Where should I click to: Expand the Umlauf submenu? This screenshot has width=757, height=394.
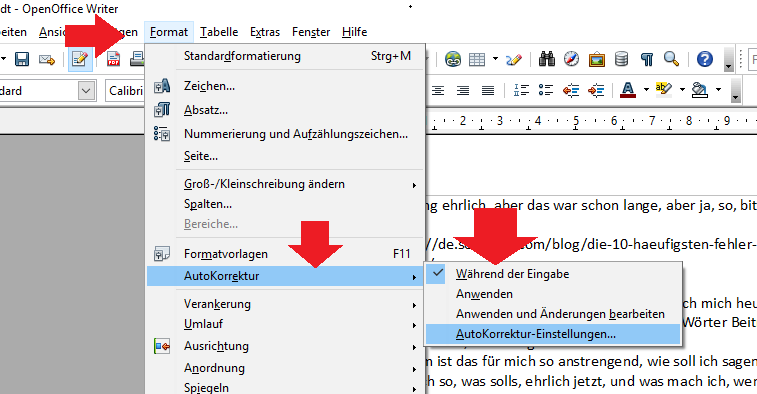tap(285, 324)
